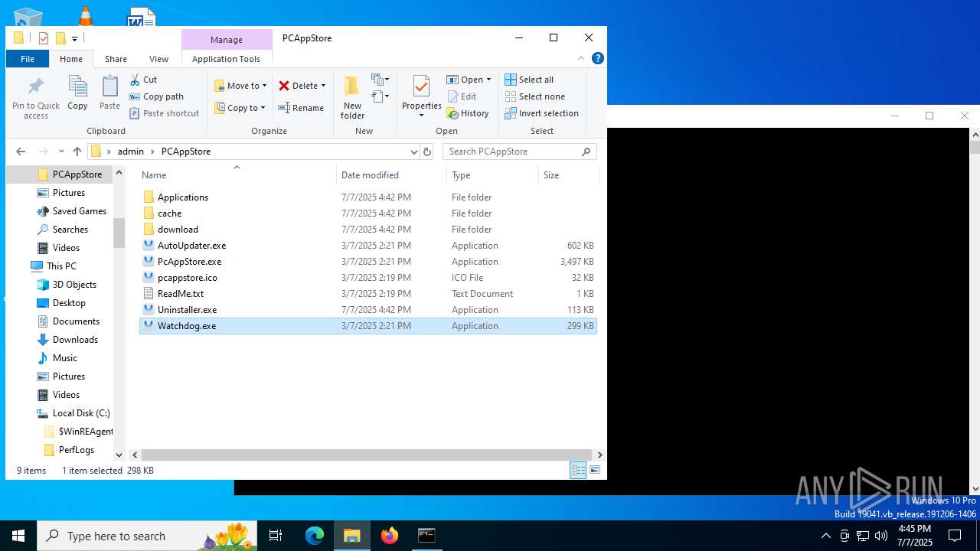
Task: Open the address bar history dropdown
Action: click(x=414, y=152)
